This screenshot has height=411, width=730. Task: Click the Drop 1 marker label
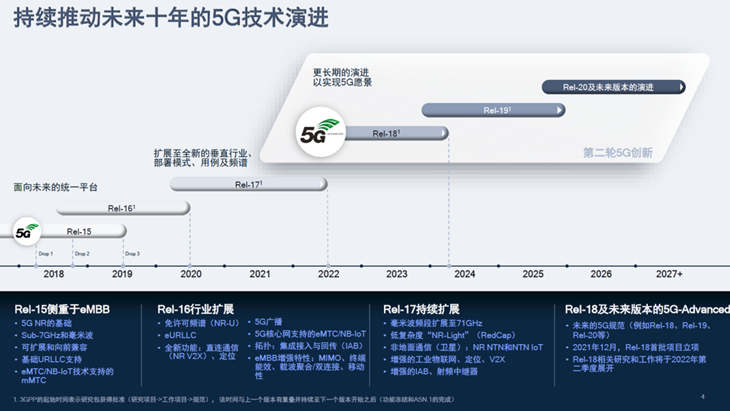(46, 254)
